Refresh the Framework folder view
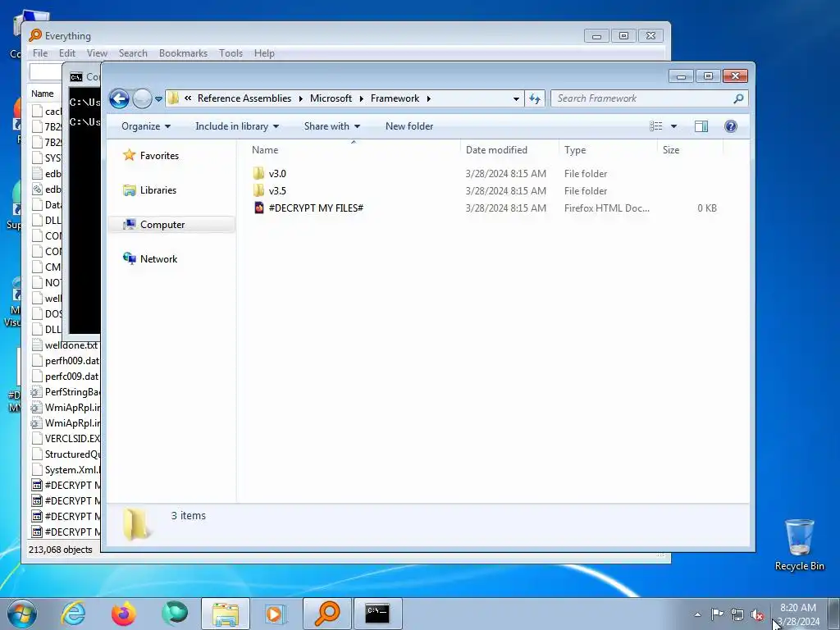840x630 pixels. 535,98
